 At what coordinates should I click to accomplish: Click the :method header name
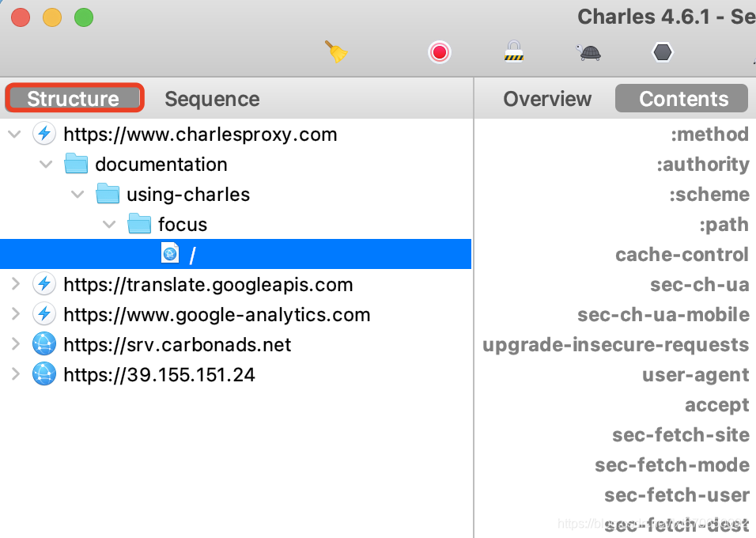(709, 134)
